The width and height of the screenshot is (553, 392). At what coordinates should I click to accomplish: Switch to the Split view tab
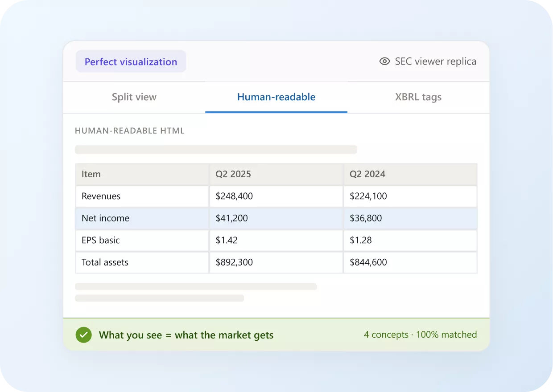pos(134,97)
